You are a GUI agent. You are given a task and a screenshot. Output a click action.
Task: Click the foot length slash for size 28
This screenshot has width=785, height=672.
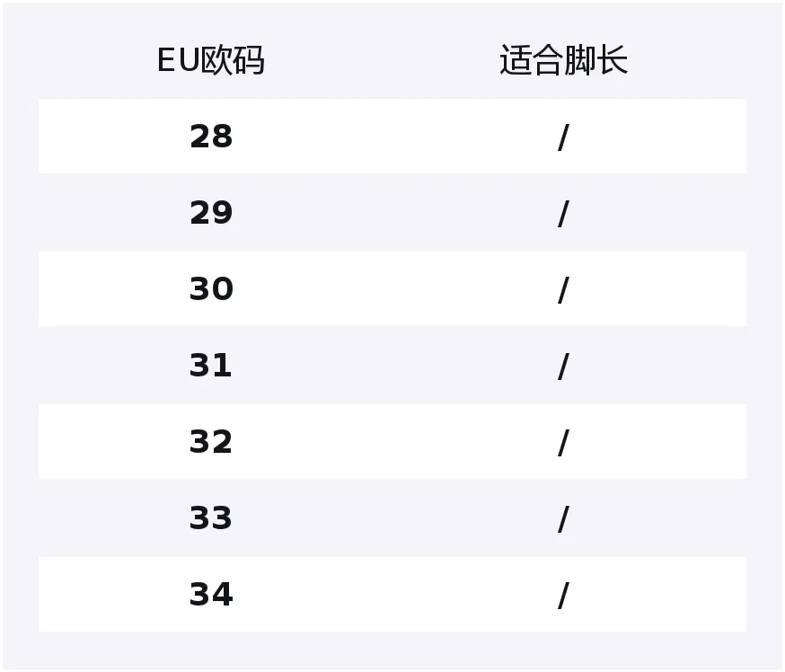(x=563, y=137)
